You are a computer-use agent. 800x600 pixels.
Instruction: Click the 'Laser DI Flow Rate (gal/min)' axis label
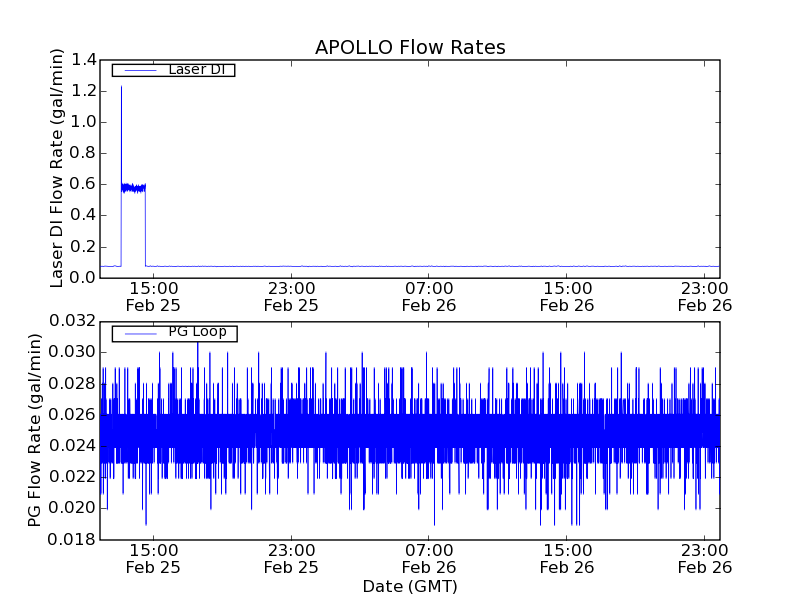point(57,168)
